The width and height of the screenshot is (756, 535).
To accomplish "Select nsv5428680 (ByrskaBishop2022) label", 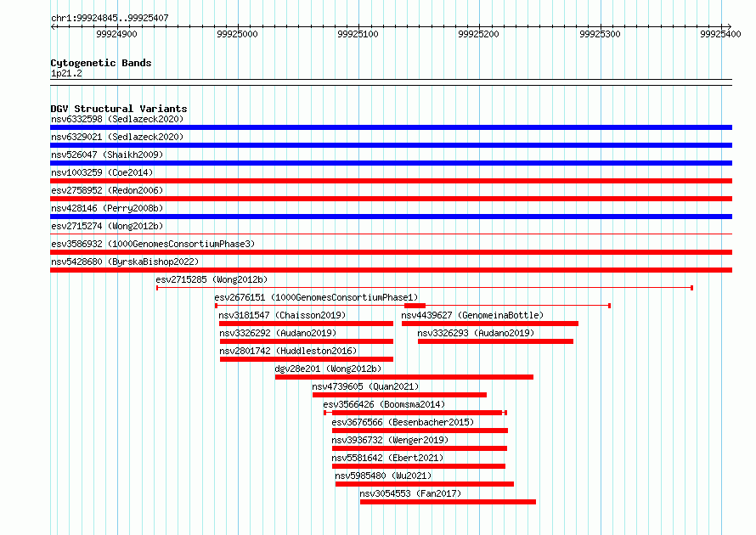I will coord(125,262).
